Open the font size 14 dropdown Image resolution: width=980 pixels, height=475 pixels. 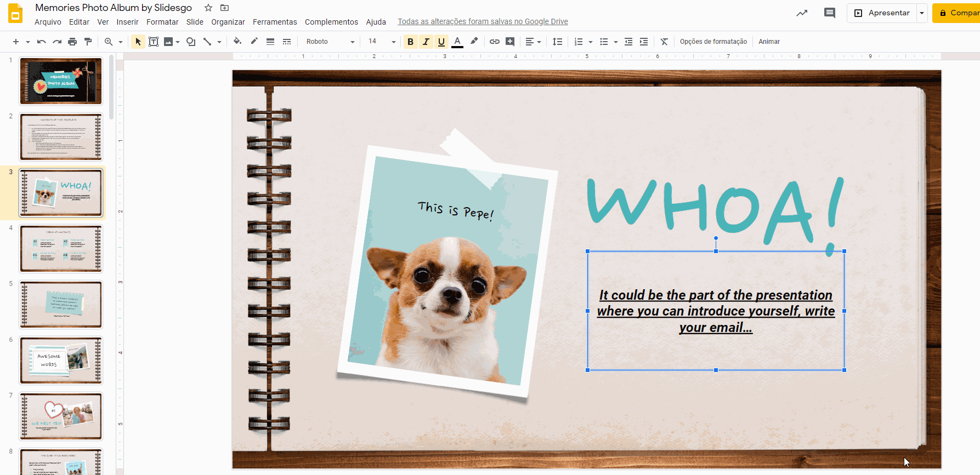[382, 42]
